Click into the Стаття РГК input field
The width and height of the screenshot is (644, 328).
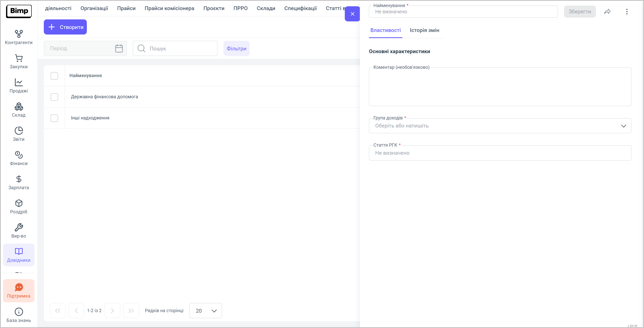click(500, 153)
